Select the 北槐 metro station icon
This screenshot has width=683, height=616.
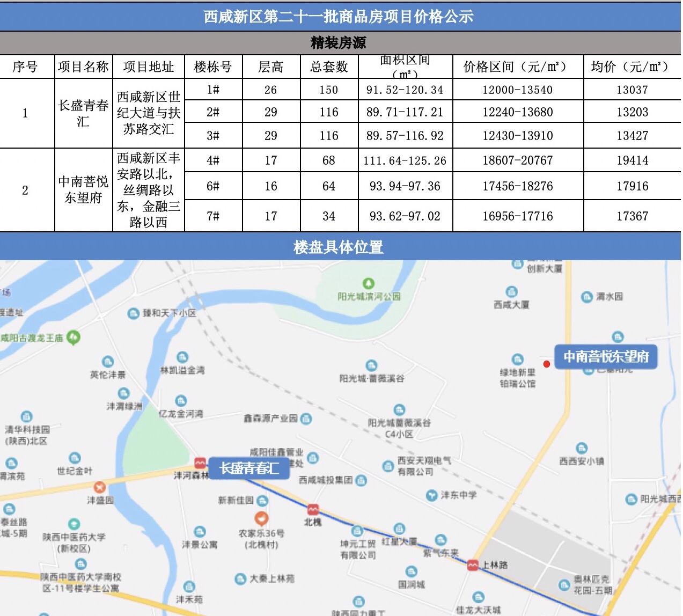coord(313,509)
